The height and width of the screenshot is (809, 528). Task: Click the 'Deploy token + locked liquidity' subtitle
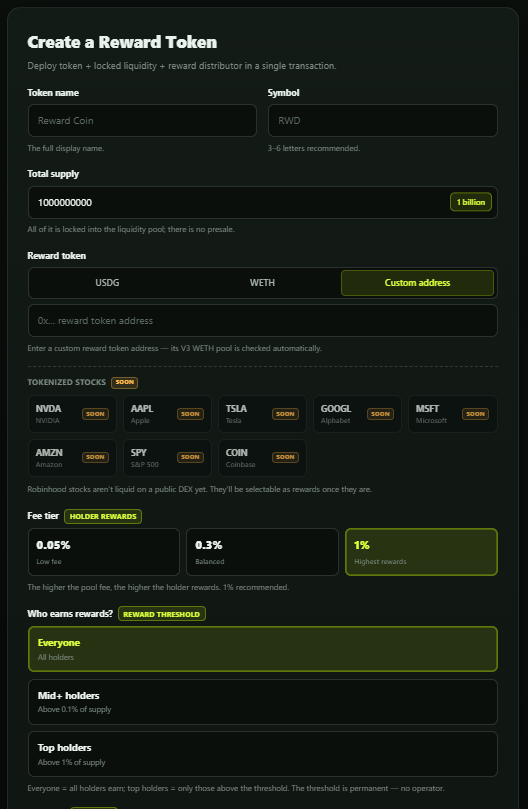[x=182, y=66]
